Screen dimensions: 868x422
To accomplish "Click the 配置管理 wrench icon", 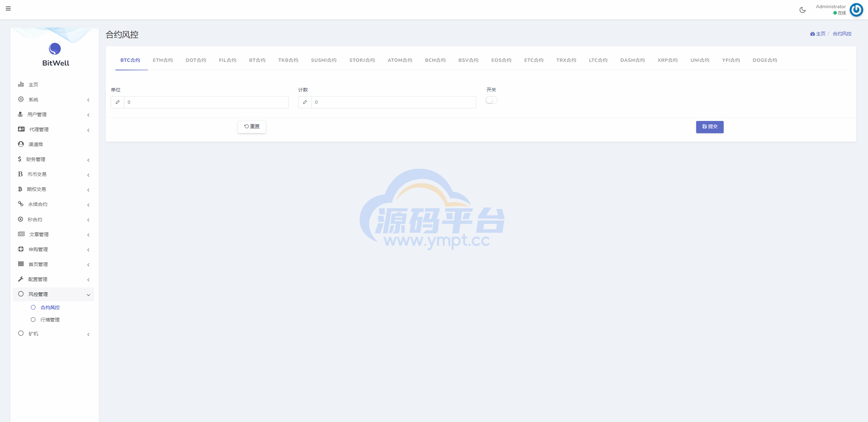I will click(x=21, y=279).
